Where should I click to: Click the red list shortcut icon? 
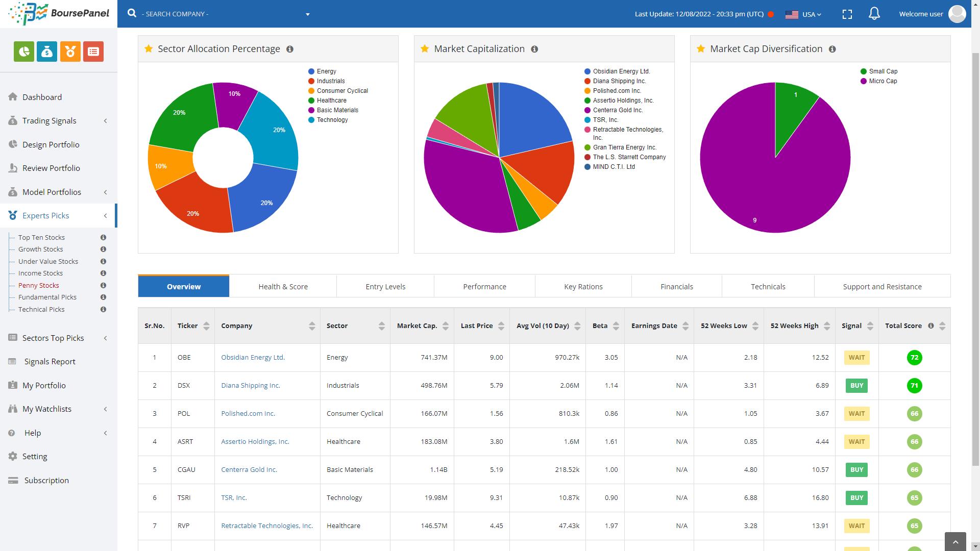click(93, 52)
